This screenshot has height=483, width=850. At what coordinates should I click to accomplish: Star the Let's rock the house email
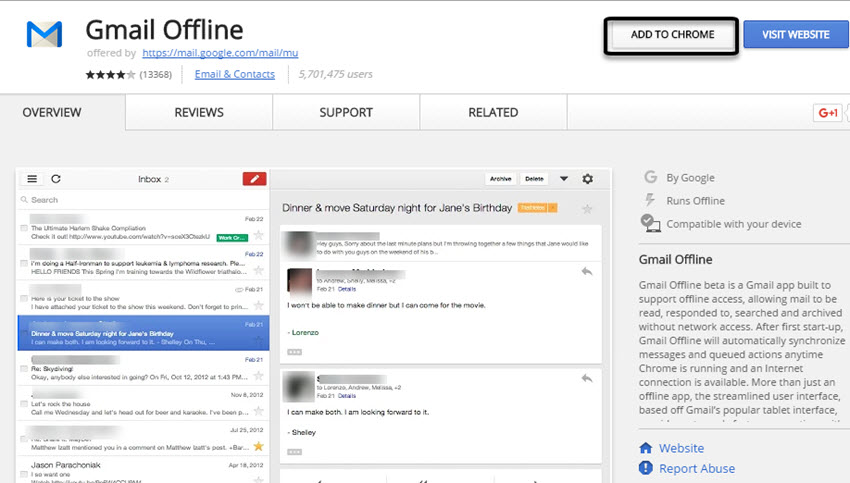(259, 411)
